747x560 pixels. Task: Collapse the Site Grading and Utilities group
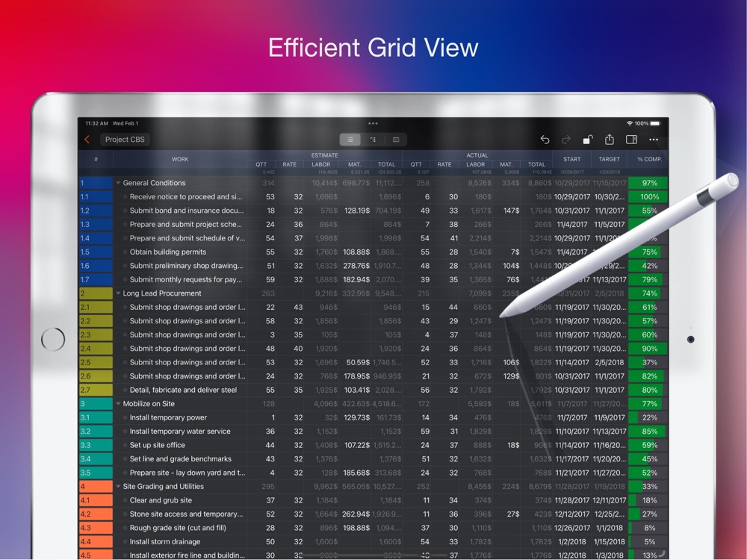tap(118, 486)
